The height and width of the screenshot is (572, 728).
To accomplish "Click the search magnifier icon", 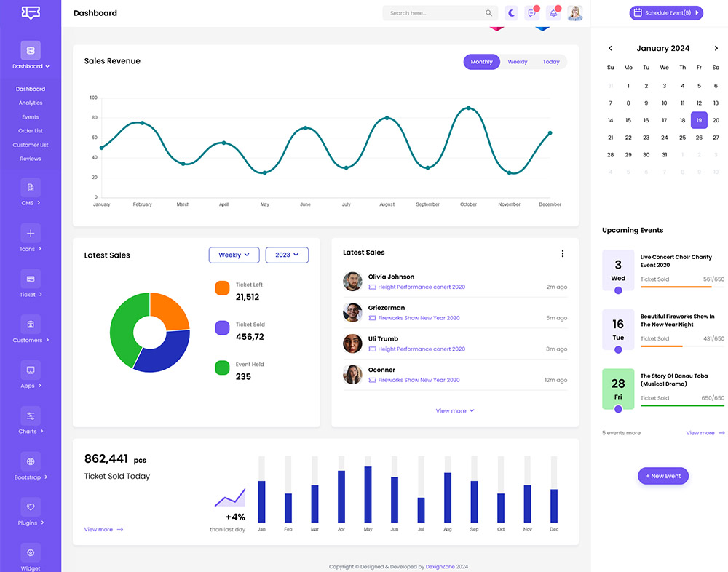I will (488, 13).
